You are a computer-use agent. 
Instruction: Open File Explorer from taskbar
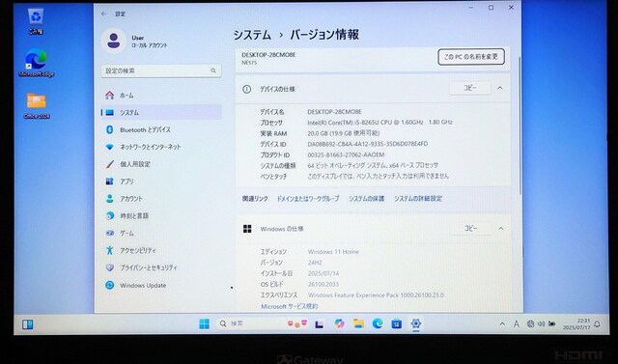[x=358, y=323]
